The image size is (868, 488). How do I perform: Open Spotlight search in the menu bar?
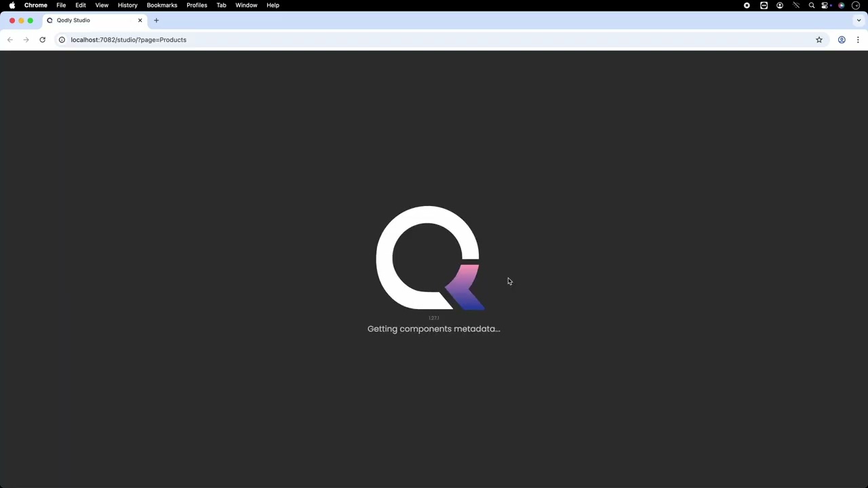tap(811, 5)
